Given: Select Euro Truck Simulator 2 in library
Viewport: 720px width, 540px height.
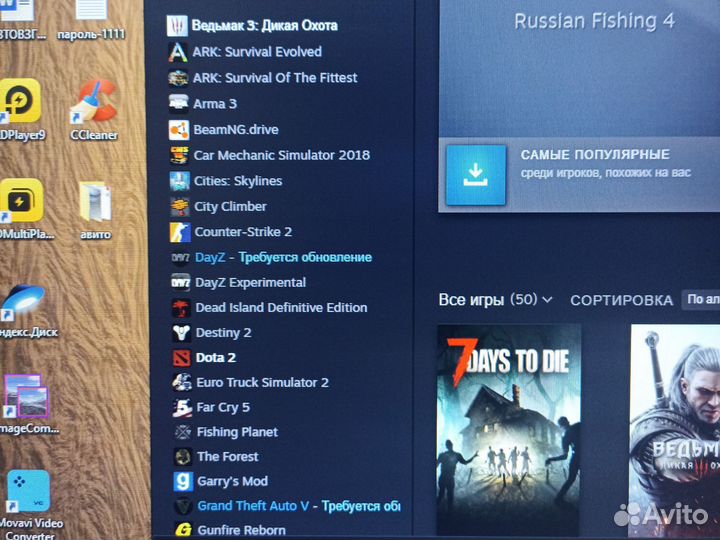Looking at the screenshot, I should 262,382.
